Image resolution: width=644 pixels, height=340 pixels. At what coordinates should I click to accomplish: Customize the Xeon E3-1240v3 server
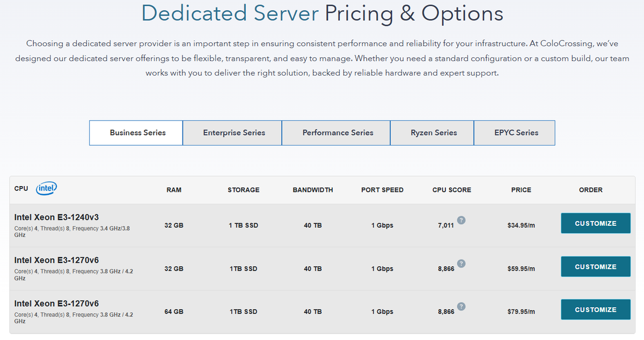(596, 223)
